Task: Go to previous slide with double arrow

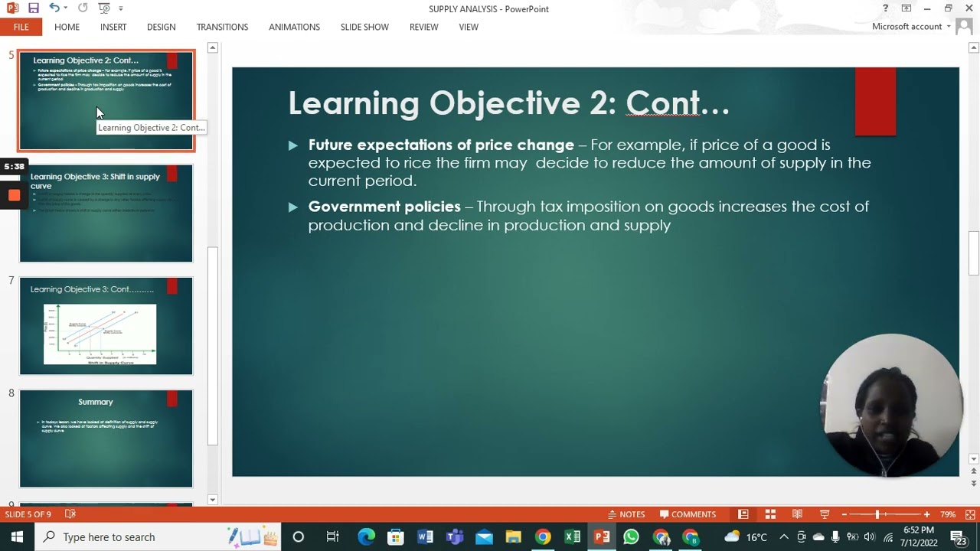Action: [974, 473]
